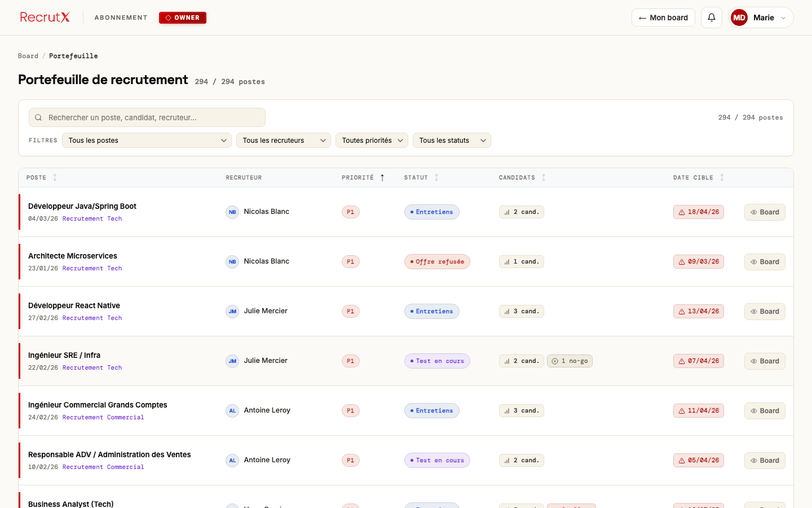Click Entretiens status for Développeur React Native
This screenshot has width=812, height=508.
pos(432,312)
